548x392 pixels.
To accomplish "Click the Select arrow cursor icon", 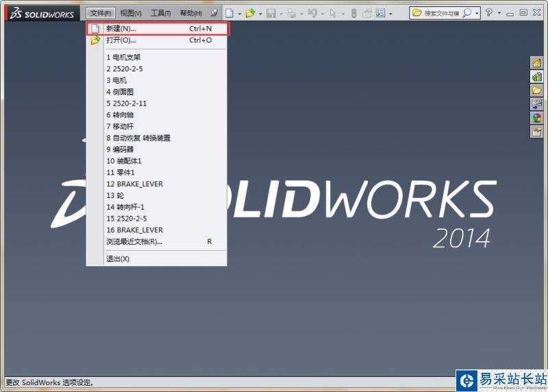I will click(333, 13).
